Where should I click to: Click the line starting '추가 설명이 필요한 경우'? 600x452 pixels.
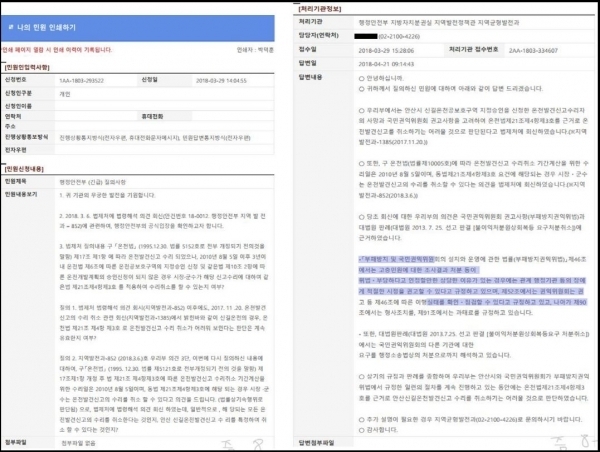470,419
